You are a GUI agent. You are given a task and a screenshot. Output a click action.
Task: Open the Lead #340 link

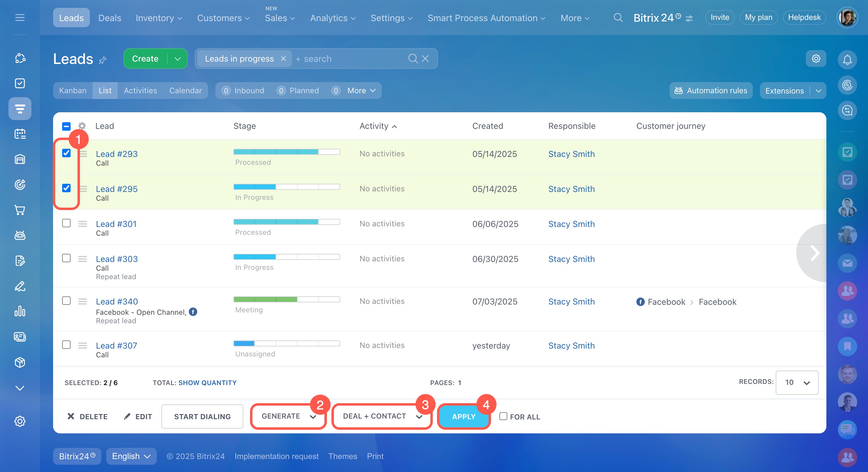coord(117,301)
